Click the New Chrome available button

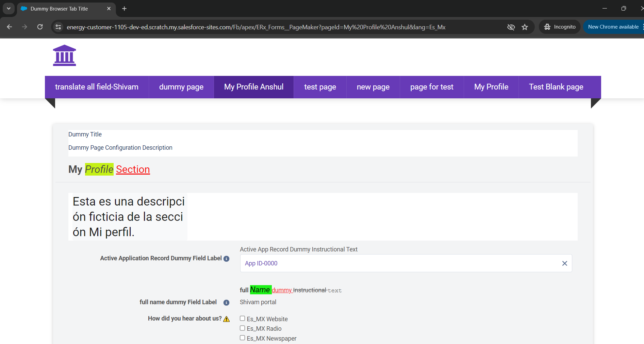(x=613, y=27)
